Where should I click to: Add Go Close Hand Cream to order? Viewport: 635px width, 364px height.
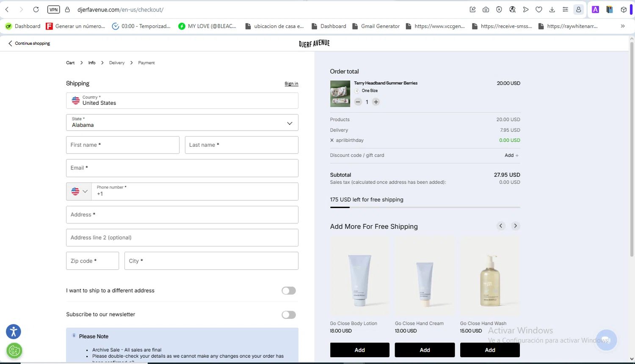425,350
